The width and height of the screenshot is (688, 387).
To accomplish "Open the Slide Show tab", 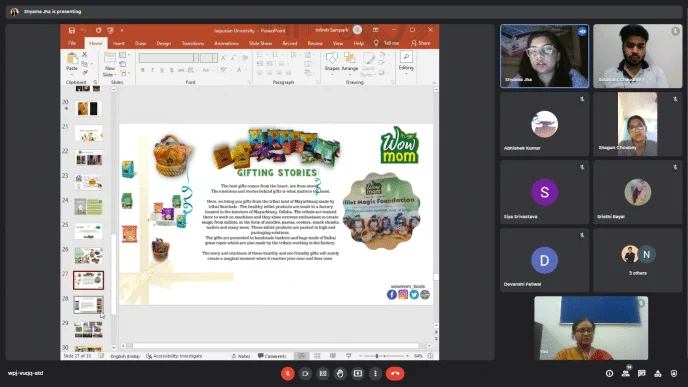I will point(260,43).
